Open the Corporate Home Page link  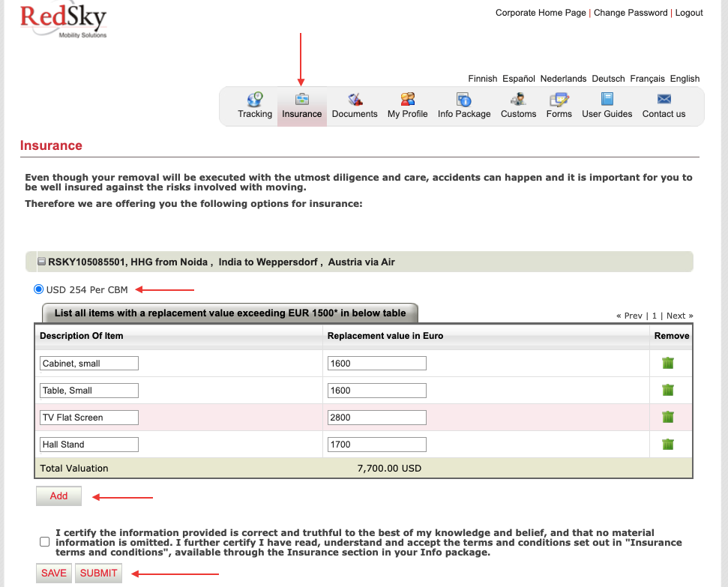click(541, 13)
